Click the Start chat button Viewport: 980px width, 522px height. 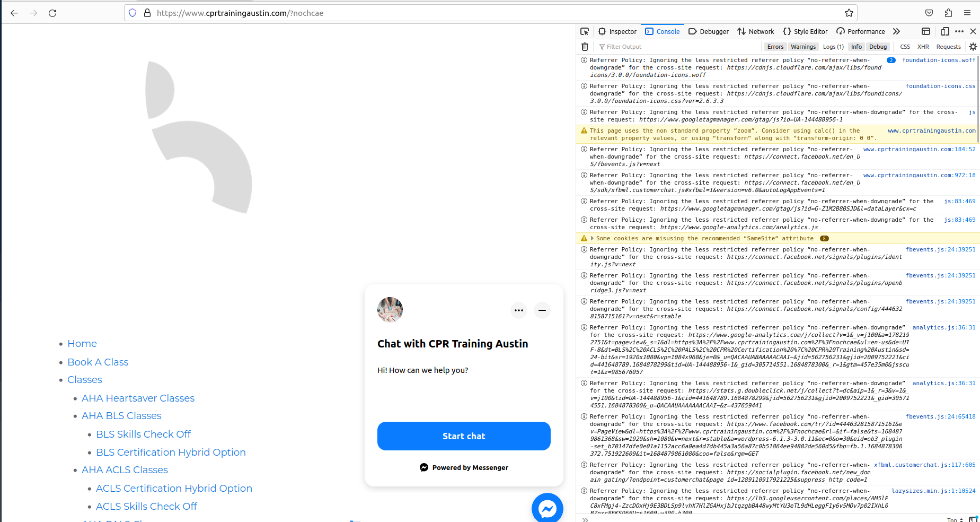pos(464,436)
